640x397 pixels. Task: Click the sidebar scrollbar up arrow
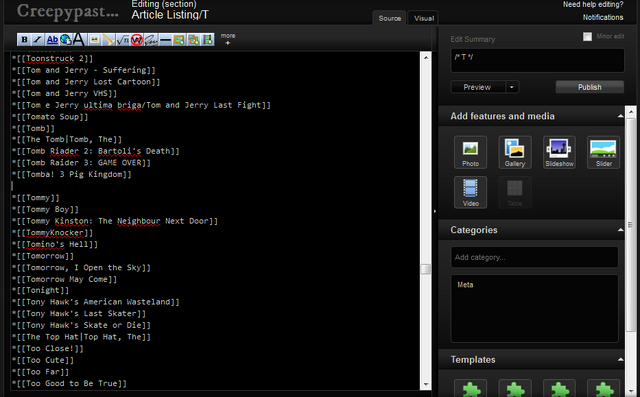pos(631,111)
